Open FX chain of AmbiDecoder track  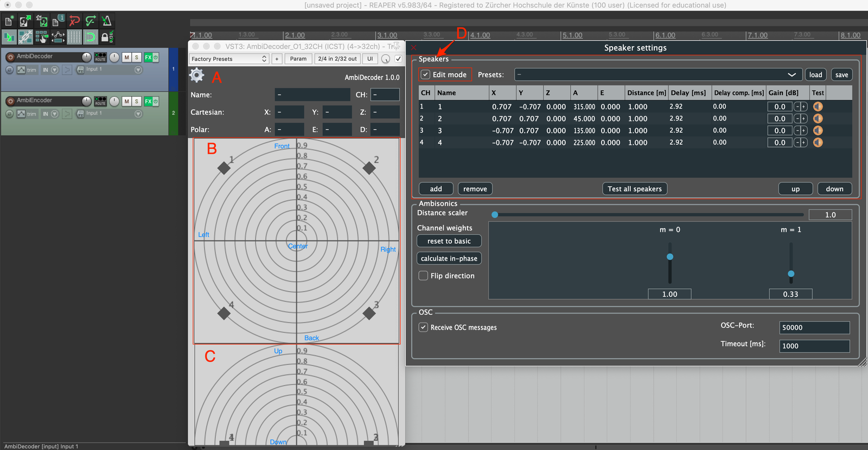click(148, 57)
